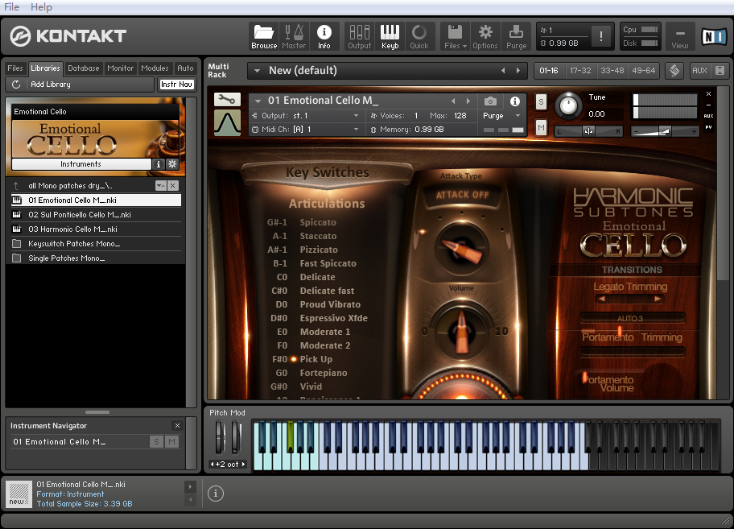This screenshot has height=529, width=734.
Task: Select rack page 33-48
Action: point(612,71)
